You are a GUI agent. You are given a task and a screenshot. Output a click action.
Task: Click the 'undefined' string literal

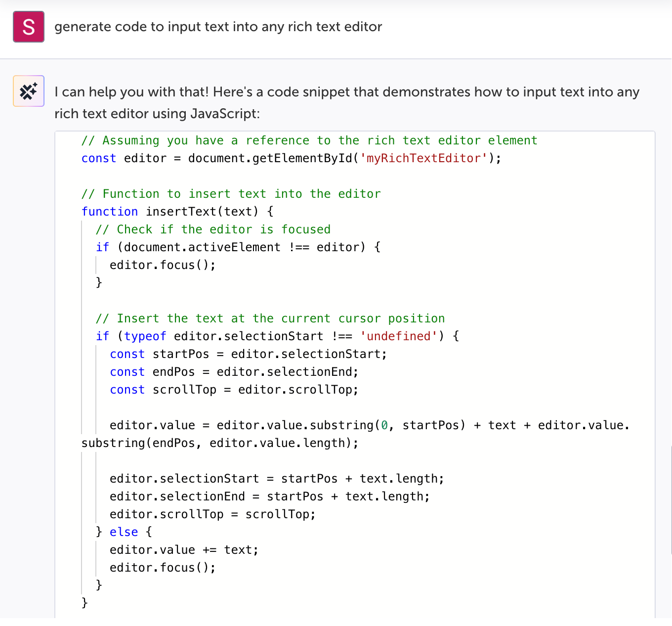click(x=399, y=336)
